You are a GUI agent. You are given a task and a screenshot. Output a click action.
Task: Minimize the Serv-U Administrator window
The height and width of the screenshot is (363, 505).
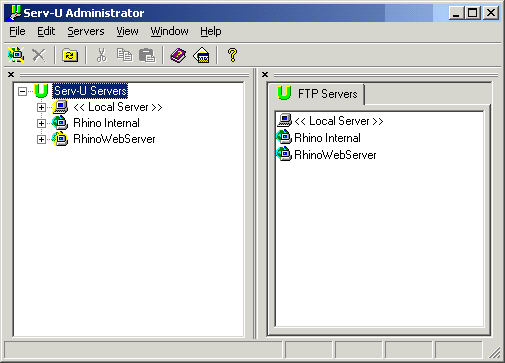coord(456,13)
